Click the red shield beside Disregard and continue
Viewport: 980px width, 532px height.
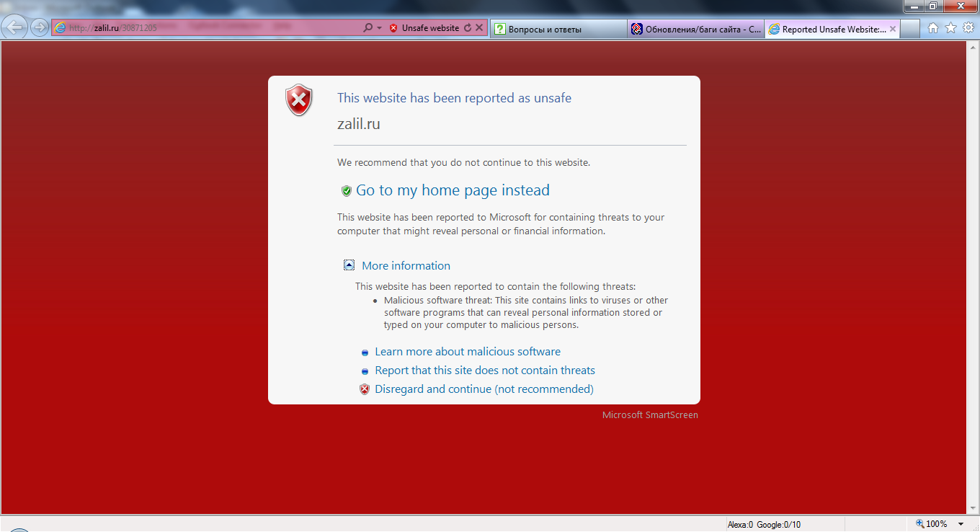click(x=365, y=389)
